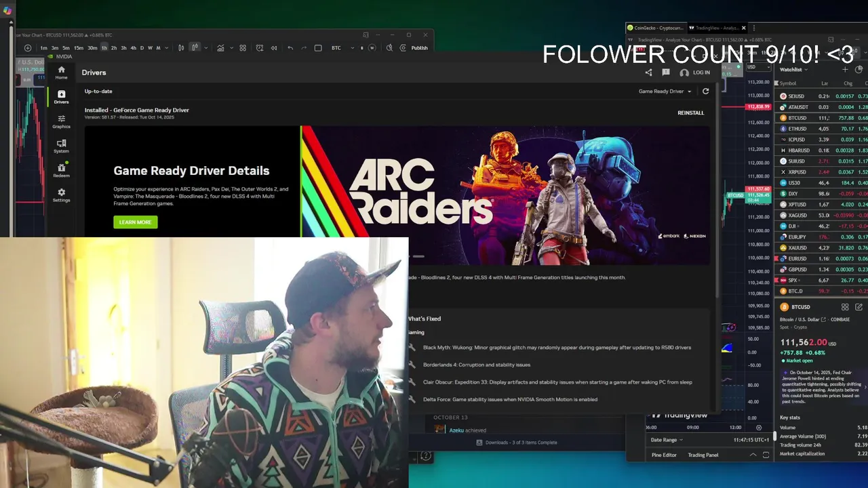Screen dimensions: 868x488
Task: Open Settings in NVIDIA sidebar
Action: click(61, 195)
